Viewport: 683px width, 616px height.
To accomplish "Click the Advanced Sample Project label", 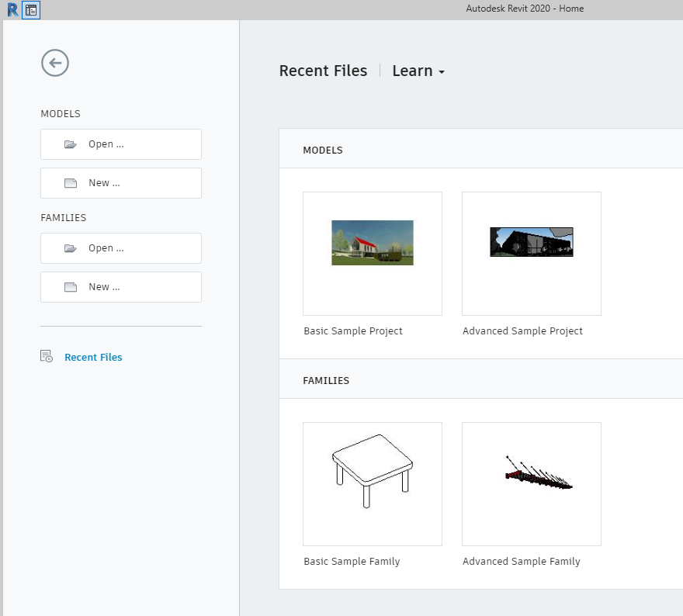I will [522, 331].
